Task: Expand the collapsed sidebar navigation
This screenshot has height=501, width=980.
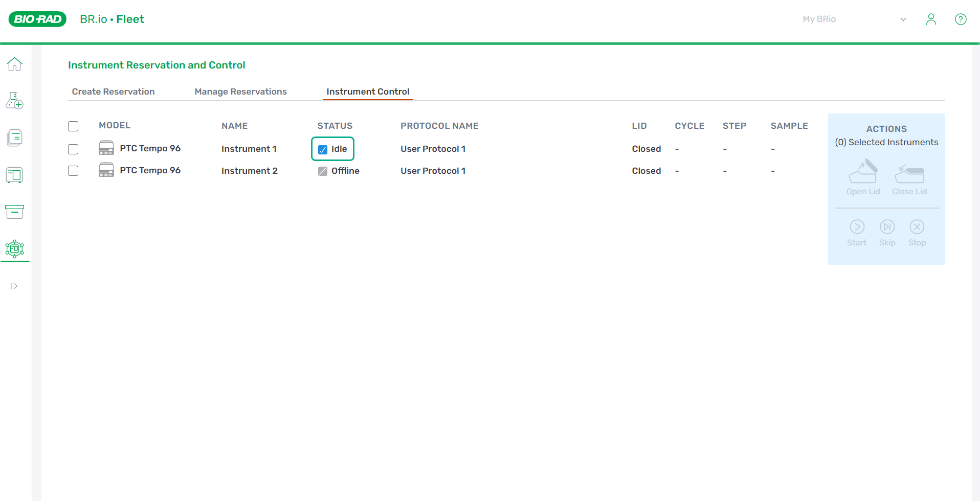Action: coord(14,286)
